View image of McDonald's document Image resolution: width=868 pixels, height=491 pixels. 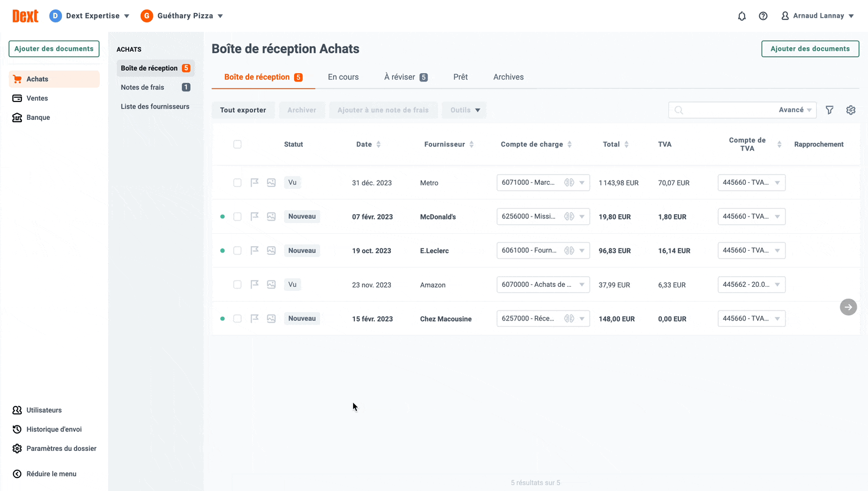(x=271, y=217)
